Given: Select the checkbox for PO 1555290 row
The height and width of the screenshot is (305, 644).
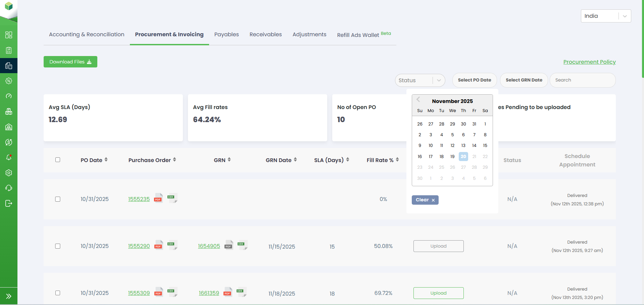Looking at the screenshot, I should coord(58,246).
